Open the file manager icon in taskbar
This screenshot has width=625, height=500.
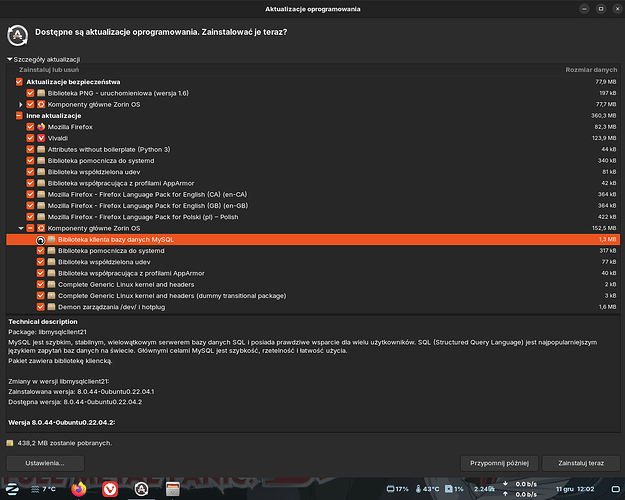click(x=172, y=488)
